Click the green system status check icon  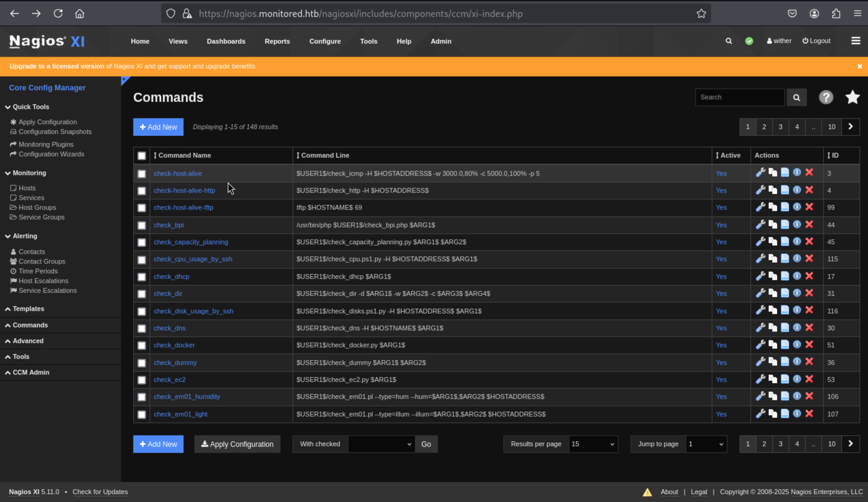(749, 41)
